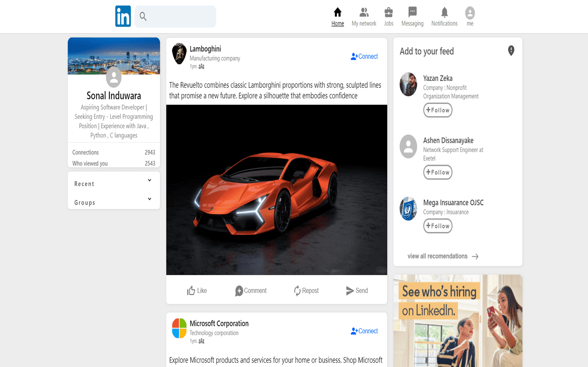Click arrow next to view all recomendations

(475, 257)
